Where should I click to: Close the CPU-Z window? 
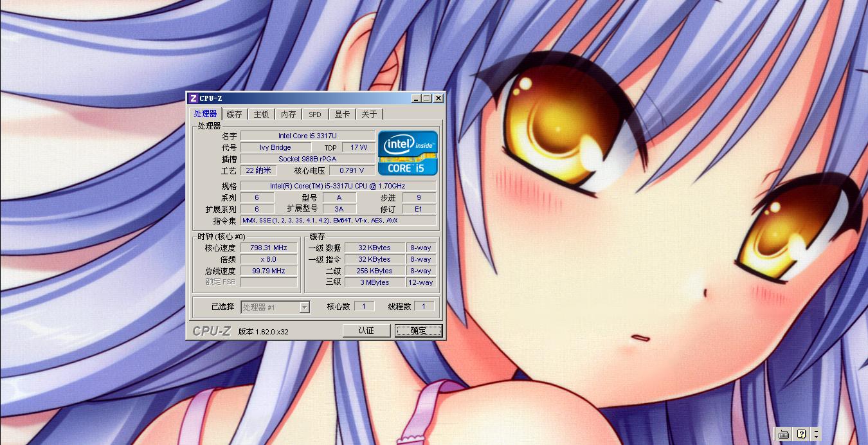point(439,98)
